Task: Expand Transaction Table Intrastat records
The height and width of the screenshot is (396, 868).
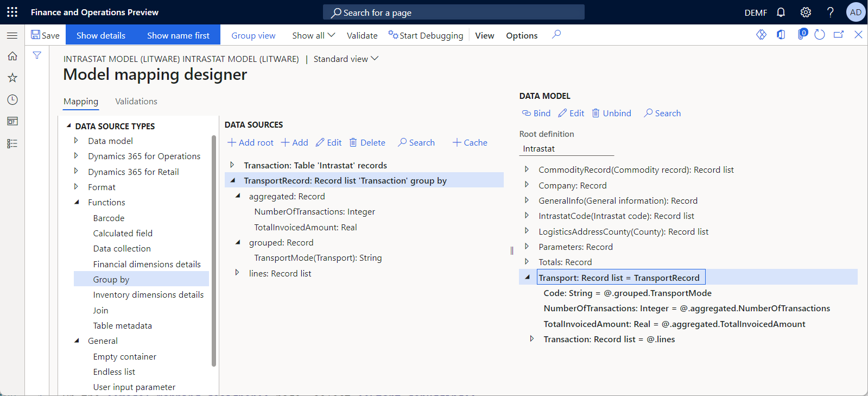Action: click(x=232, y=165)
